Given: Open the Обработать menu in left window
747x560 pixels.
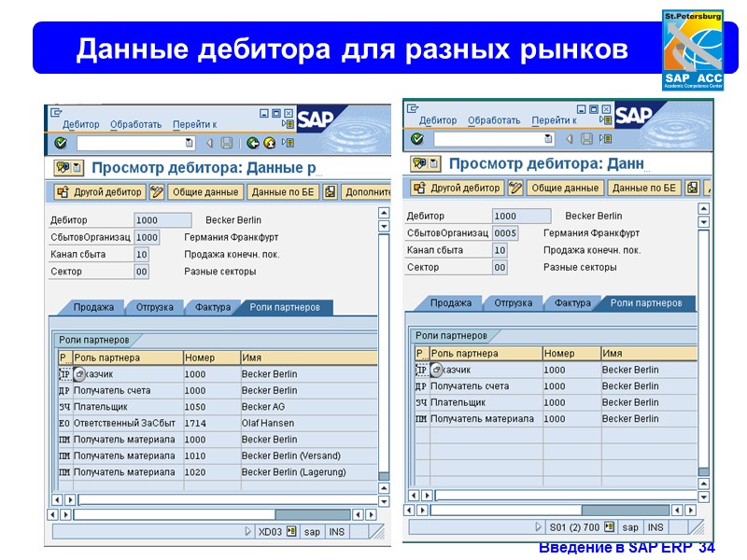Looking at the screenshot, I should [135, 124].
